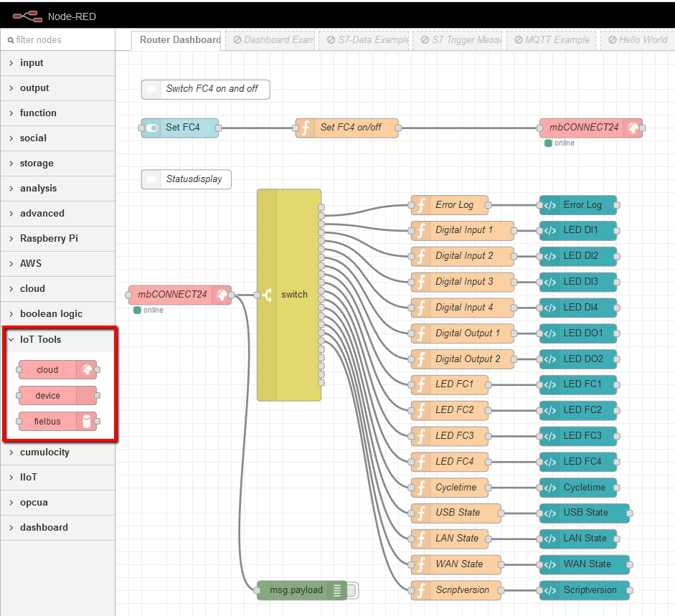Viewport: 675px width, 616px height.
Task: Expand the AWS palette category
Action: click(x=57, y=264)
